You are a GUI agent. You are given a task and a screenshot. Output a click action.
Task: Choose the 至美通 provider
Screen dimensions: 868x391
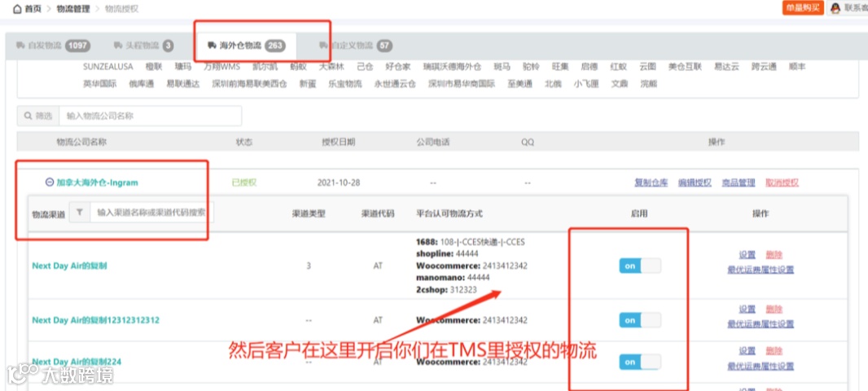(x=519, y=84)
